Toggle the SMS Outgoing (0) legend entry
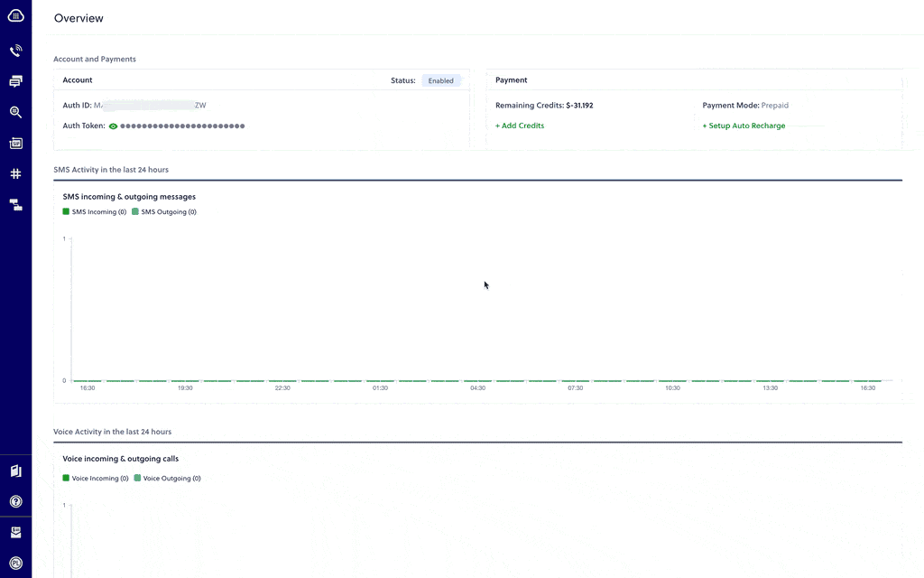The height and width of the screenshot is (578, 924). tap(167, 211)
